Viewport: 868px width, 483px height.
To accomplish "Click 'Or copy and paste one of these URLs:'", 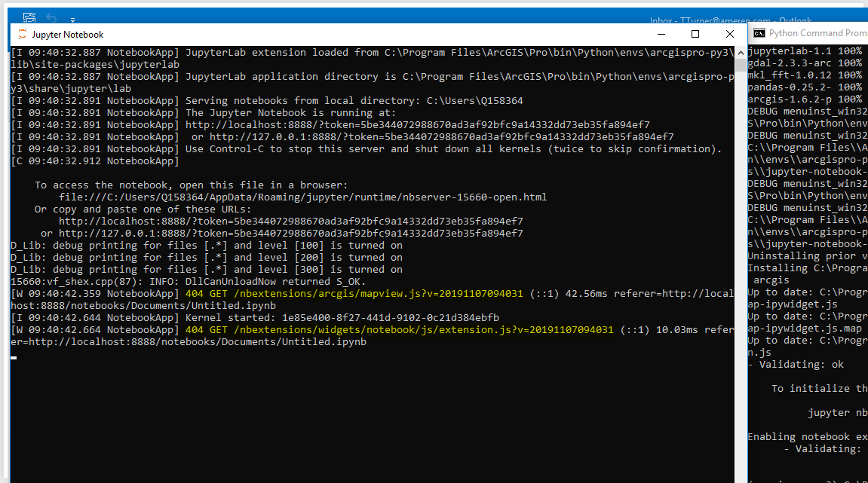I will coord(143,209).
